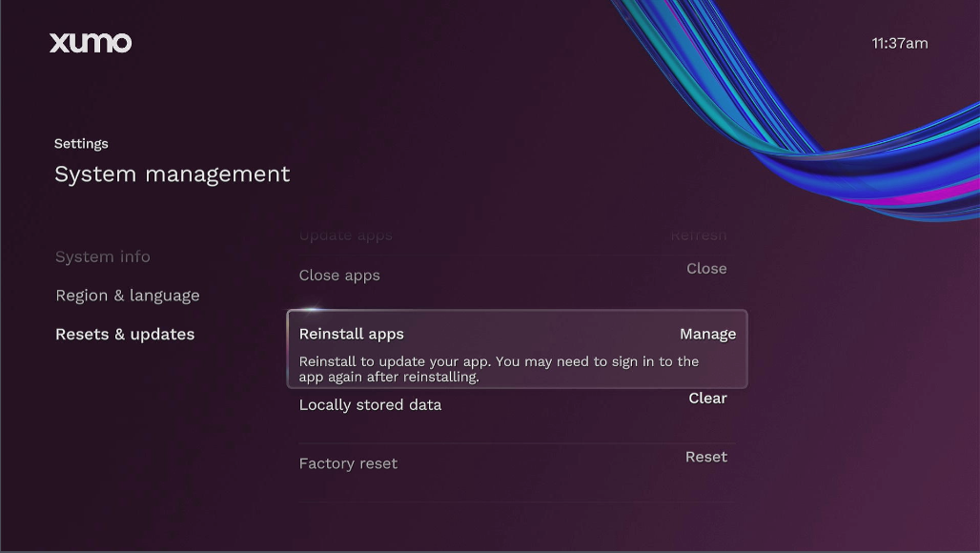Image resolution: width=980 pixels, height=553 pixels.
Task: Open System info section
Action: point(103,256)
